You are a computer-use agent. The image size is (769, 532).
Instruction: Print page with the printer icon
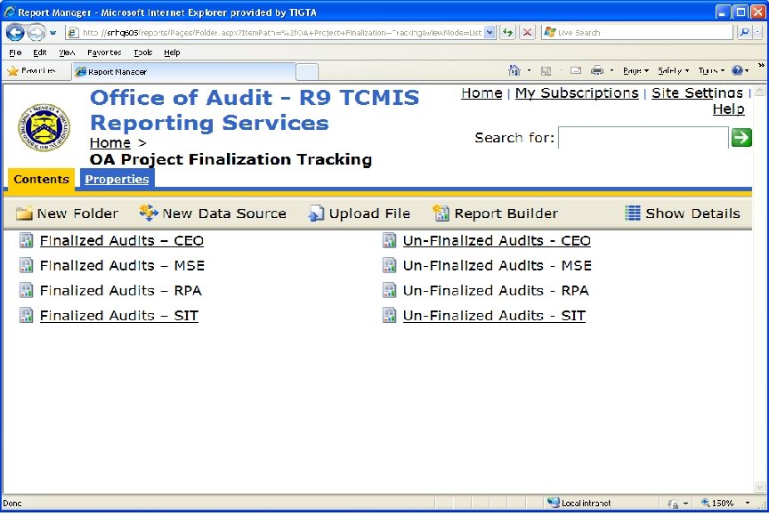point(597,70)
